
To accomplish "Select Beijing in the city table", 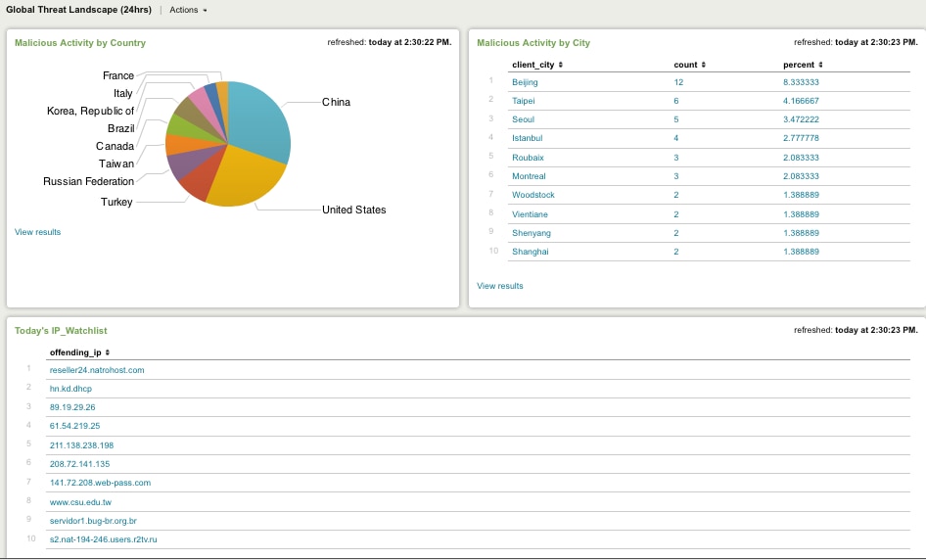I will pyautogui.click(x=525, y=82).
